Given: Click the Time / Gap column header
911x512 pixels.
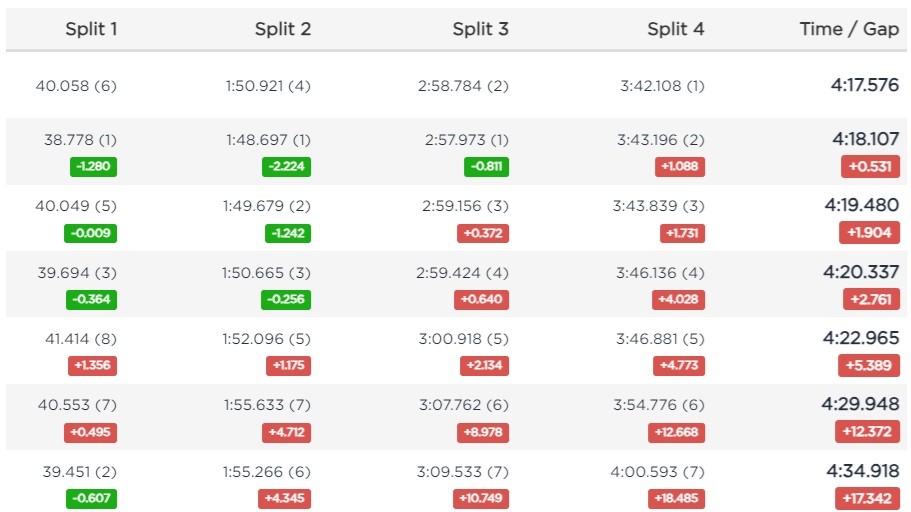Looking at the screenshot, I should tap(849, 28).
